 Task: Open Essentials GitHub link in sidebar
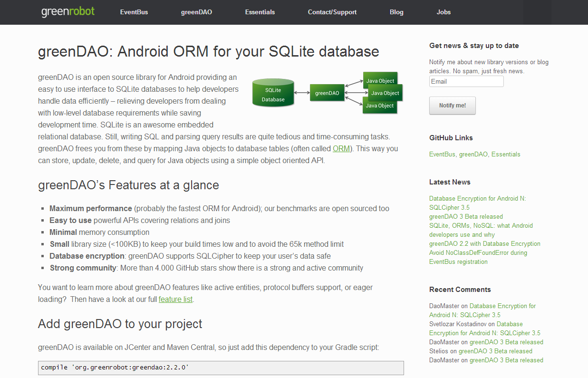(506, 154)
